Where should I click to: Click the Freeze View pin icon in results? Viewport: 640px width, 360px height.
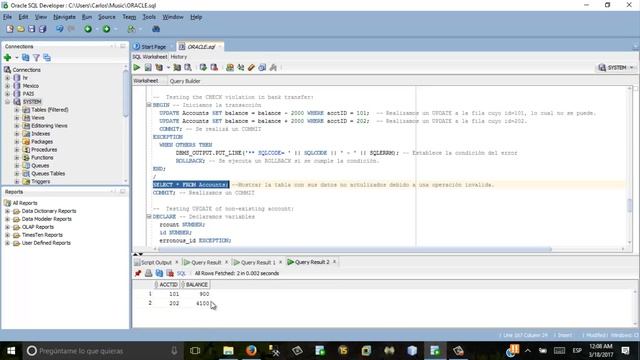point(138,273)
